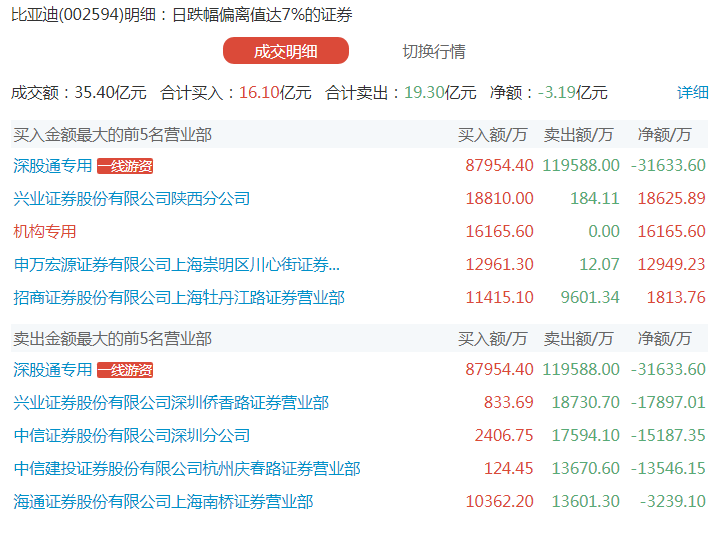
Task: Click the 净额 -3.19亿元 value
Action: pos(549,93)
